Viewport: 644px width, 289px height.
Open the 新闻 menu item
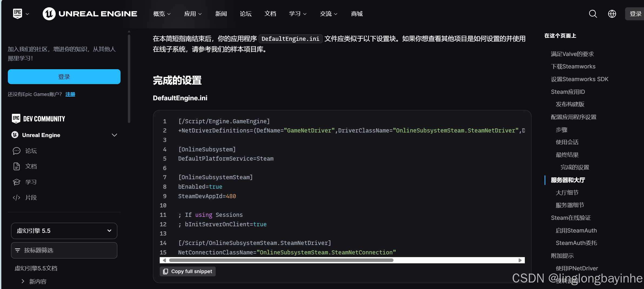(221, 14)
